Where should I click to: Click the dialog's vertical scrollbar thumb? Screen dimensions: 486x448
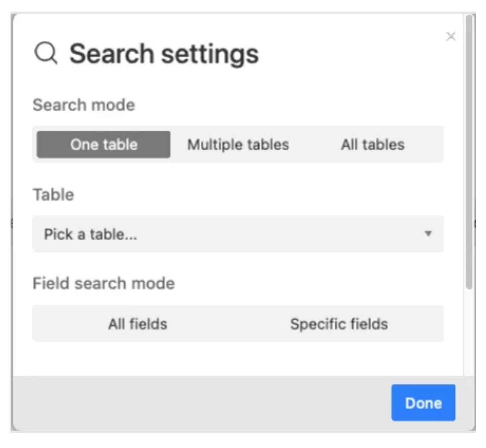469,151
